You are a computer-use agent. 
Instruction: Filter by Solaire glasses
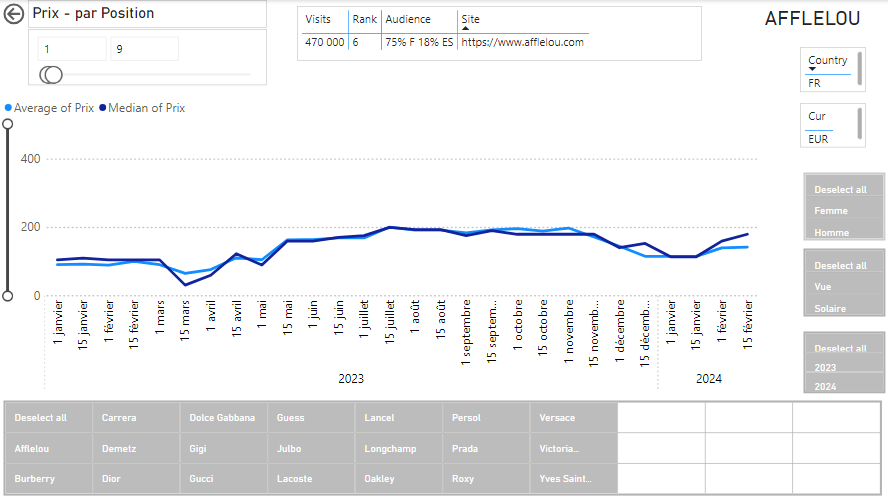point(844,308)
